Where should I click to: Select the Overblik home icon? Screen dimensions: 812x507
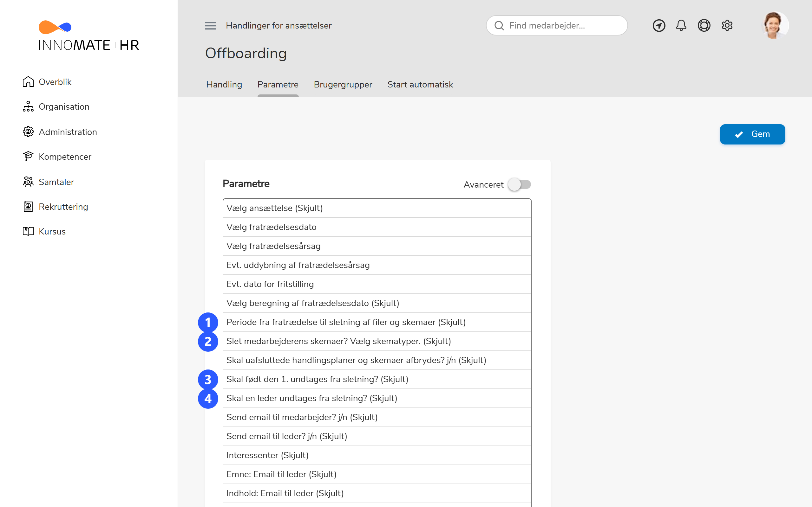[x=28, y=81]
